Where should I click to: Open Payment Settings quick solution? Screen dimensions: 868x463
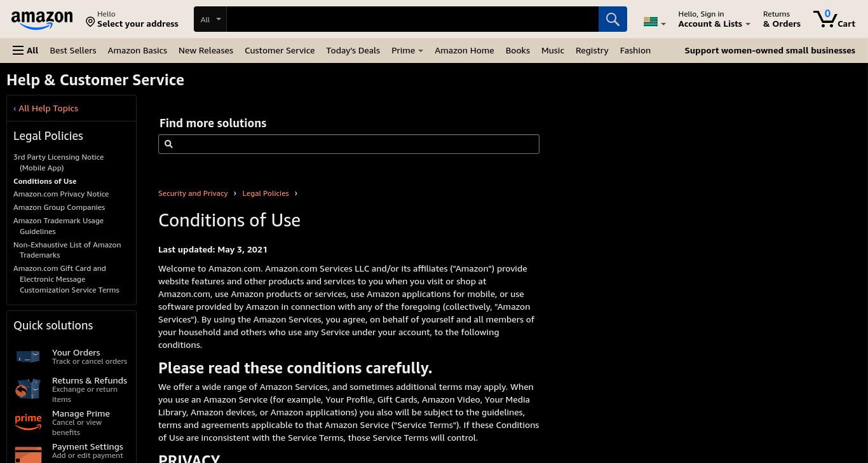[88, 451]
